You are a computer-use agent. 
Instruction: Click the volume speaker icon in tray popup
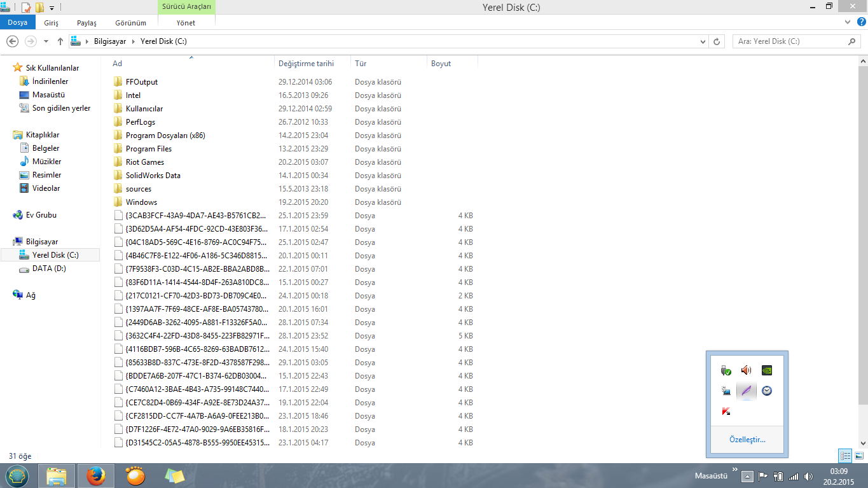coord(747,370)
